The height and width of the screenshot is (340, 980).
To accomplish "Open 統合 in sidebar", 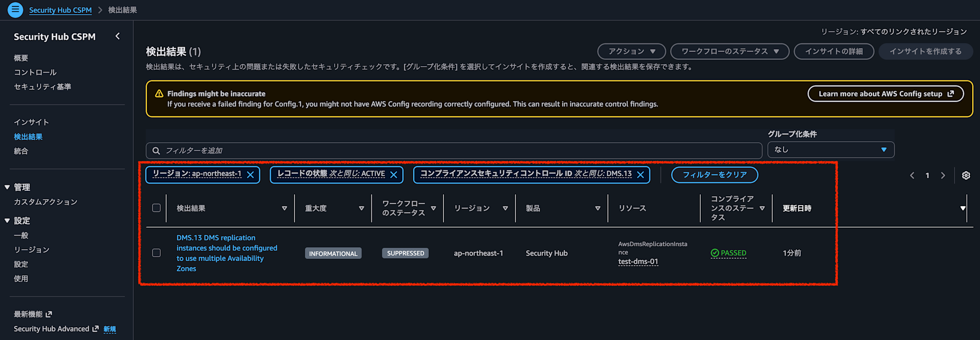I will [21, 151].
